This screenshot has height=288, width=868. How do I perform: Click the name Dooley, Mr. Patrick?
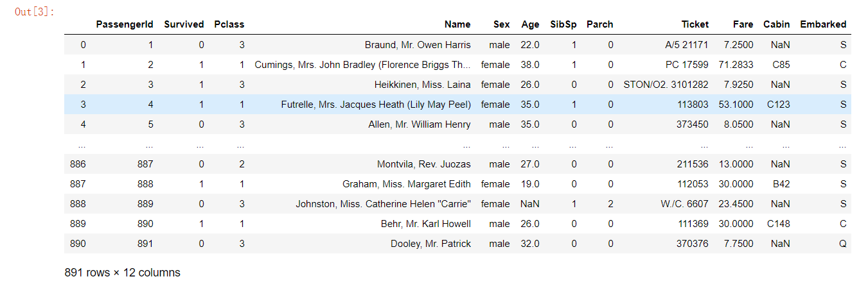pos(430,244)
